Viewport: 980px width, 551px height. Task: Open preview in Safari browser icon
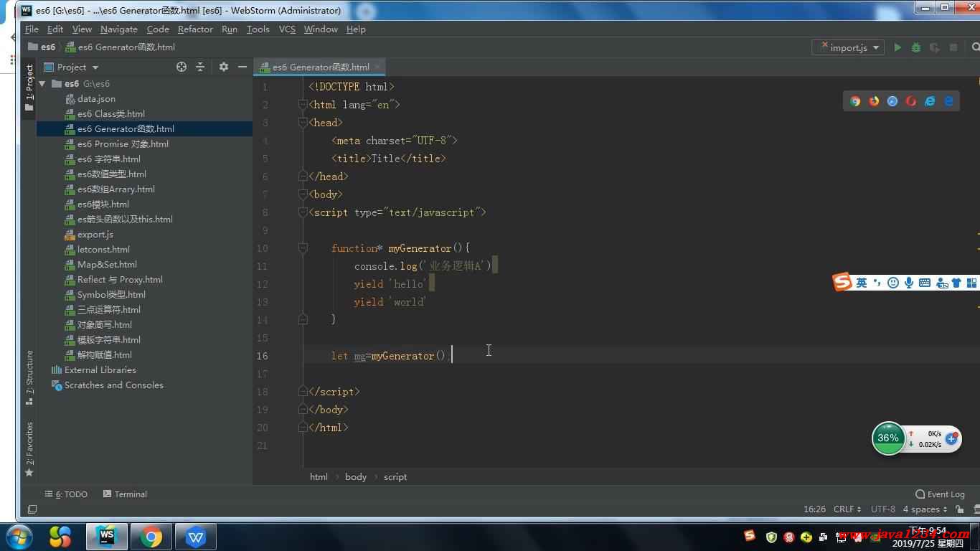pos(892,101)
